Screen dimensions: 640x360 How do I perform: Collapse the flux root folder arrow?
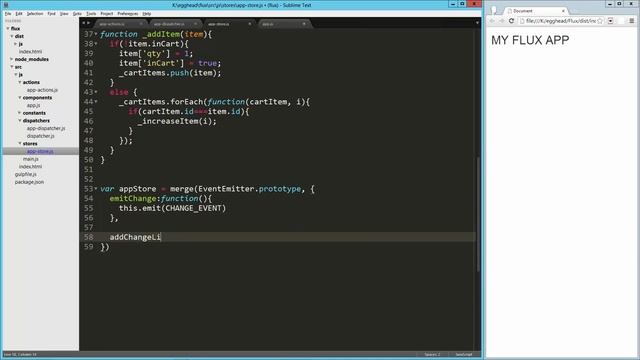pos(7,29)
